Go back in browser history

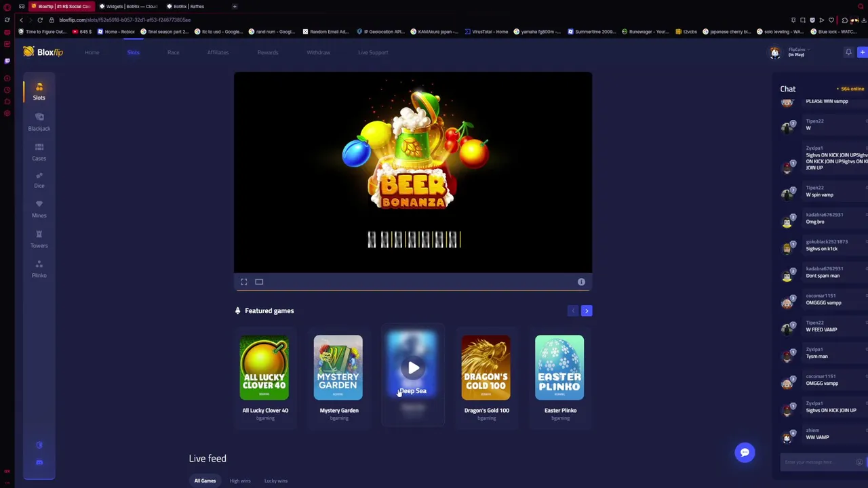click(x=21, y=20)
